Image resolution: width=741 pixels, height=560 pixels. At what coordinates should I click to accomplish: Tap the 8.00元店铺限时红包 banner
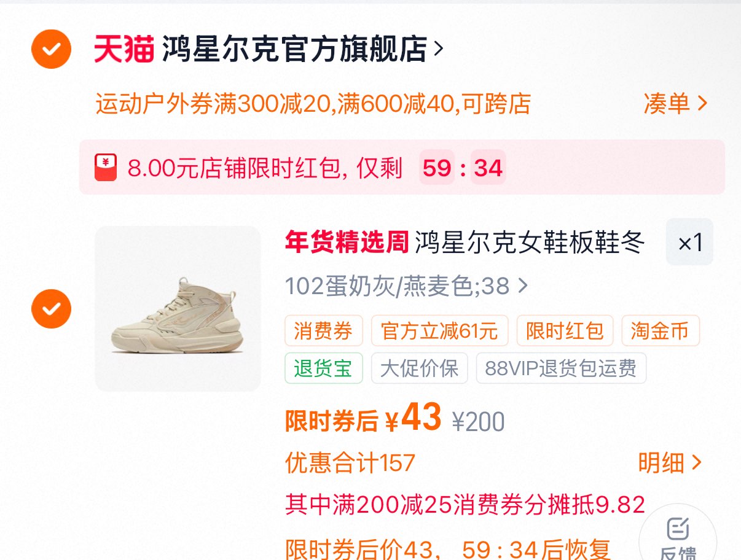pos(402,168)
